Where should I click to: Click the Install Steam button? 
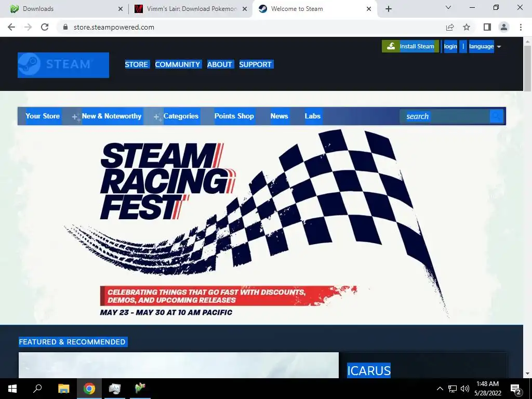point(410,46)
